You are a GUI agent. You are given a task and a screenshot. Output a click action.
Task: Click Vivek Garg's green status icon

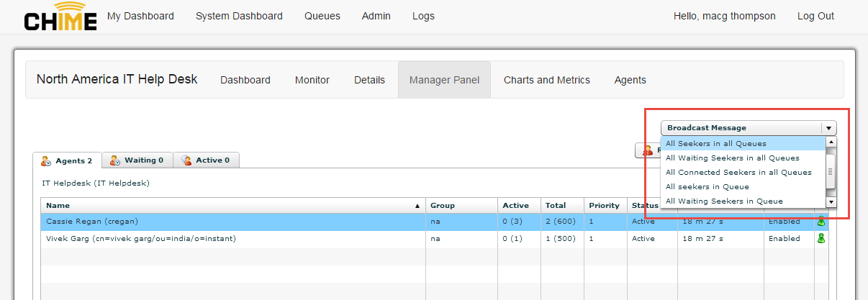[x=820, y=238]
